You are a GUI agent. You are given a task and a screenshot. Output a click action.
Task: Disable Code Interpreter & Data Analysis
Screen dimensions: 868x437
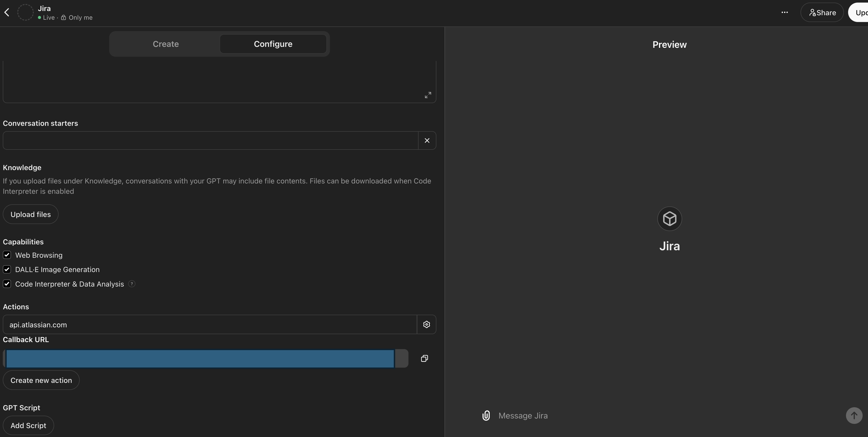[x=7, y=284]
